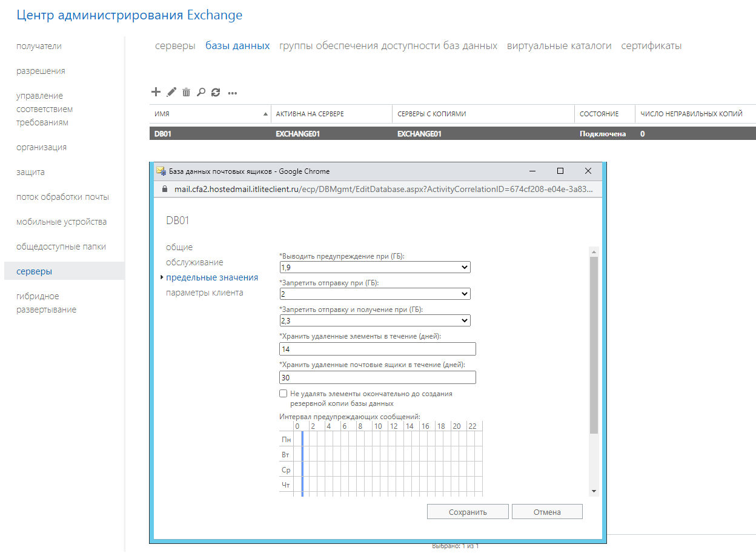Click the Отмена button
The width and height of the screenshot is (756, 553).
pyautogui.click(x=547, y=512)
